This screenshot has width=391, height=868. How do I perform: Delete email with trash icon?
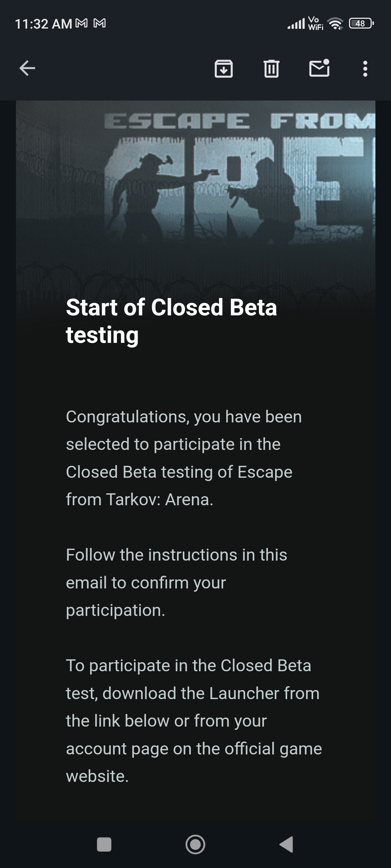[272, 68]
